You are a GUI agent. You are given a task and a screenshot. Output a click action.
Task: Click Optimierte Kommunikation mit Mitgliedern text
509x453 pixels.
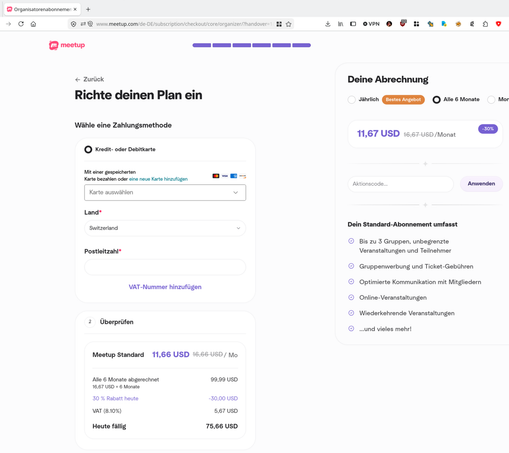(x=420, y=282)
